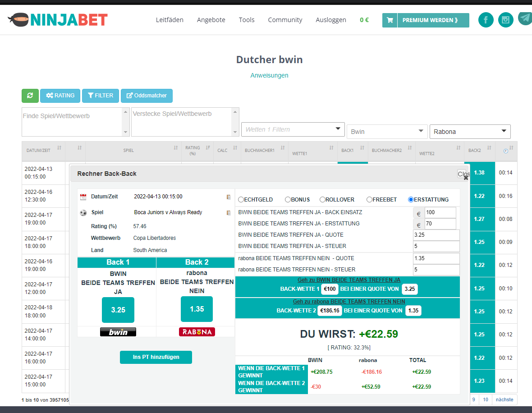Sort by the BUCHMACHER1 column arrows

[283, 147]
